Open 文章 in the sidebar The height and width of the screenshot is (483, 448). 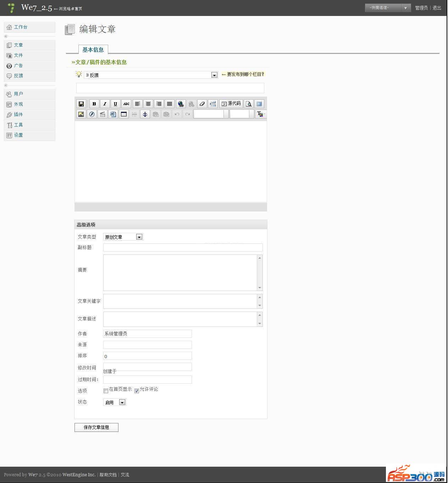pos(29,45)
